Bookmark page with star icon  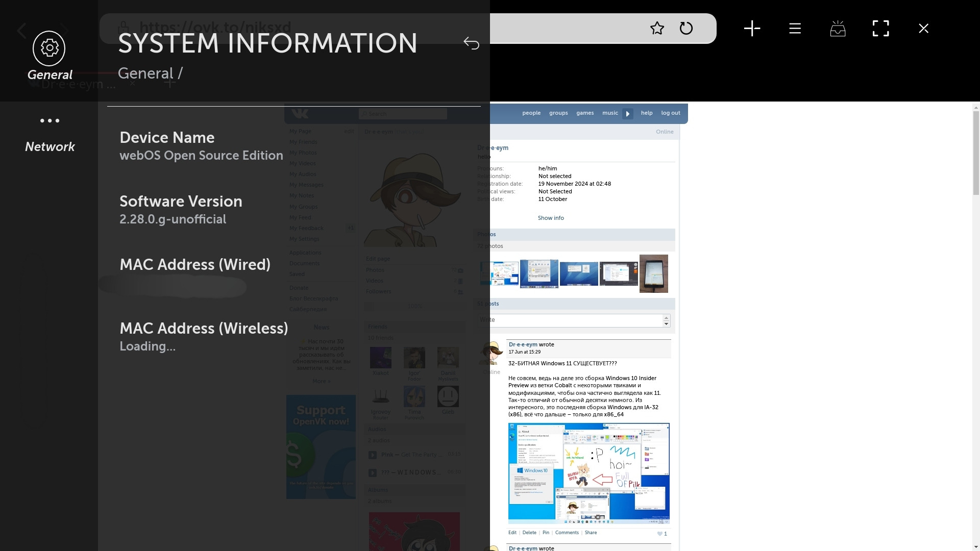point(657,29)
